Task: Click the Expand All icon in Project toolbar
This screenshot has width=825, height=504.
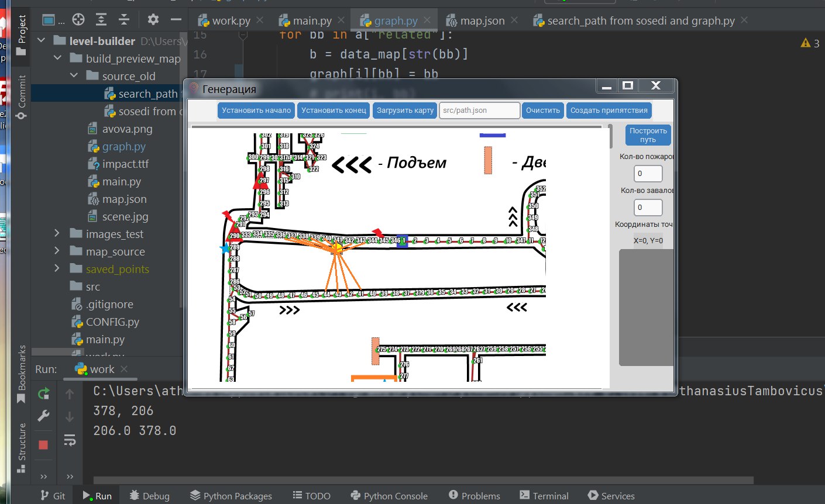Action: (x=101, y=20)
